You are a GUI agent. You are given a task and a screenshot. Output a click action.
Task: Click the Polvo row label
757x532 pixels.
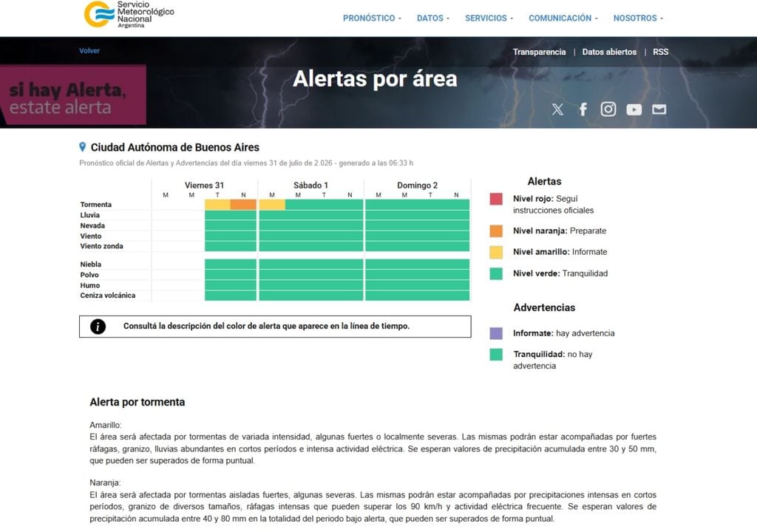(89, 275)
